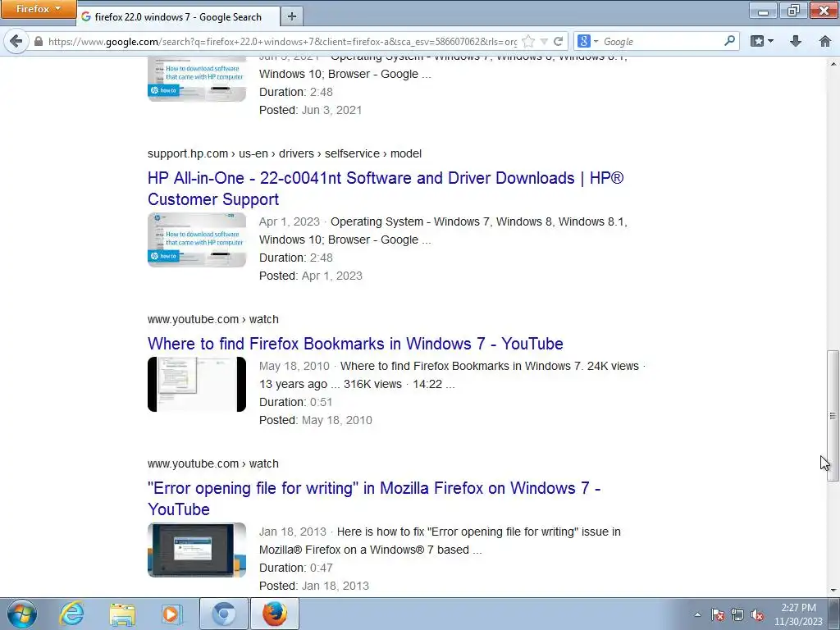This screenshot has width=840, height=630.
Task: Click text "Duration: 0:47"
Action: (295, 568)
